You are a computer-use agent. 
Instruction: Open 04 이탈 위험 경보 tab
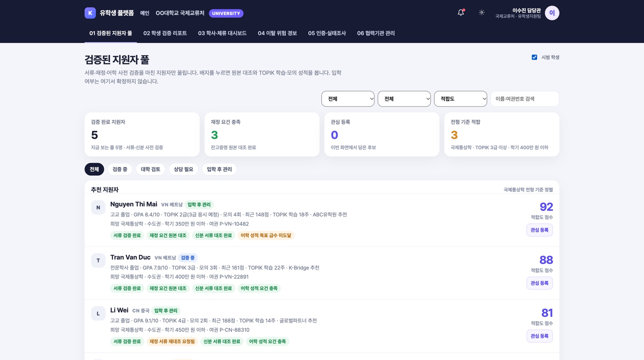point(277,33)
